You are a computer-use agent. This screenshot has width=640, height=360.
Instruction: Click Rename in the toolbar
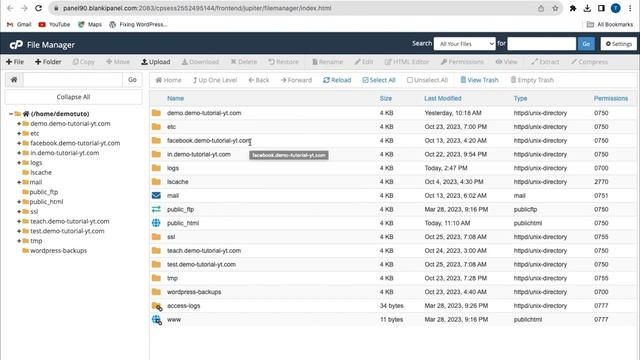[x=327, y=62]
